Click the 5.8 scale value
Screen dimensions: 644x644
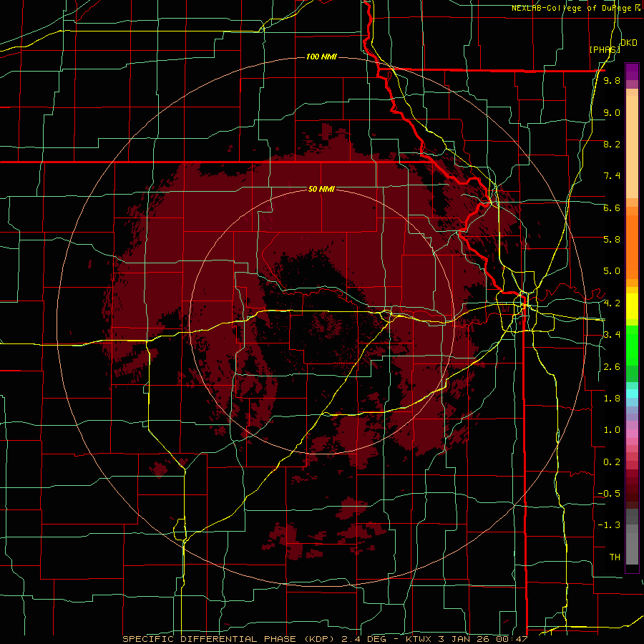612,240
